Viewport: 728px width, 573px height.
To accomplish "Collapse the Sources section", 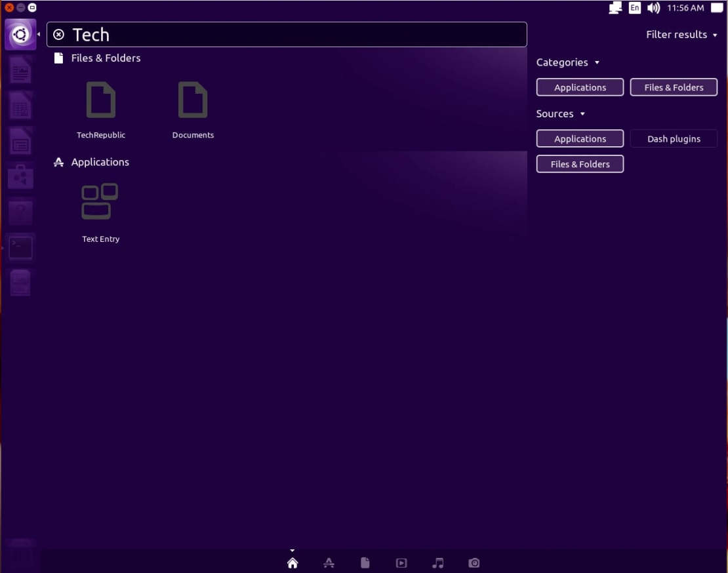I will tap(561, 113).
